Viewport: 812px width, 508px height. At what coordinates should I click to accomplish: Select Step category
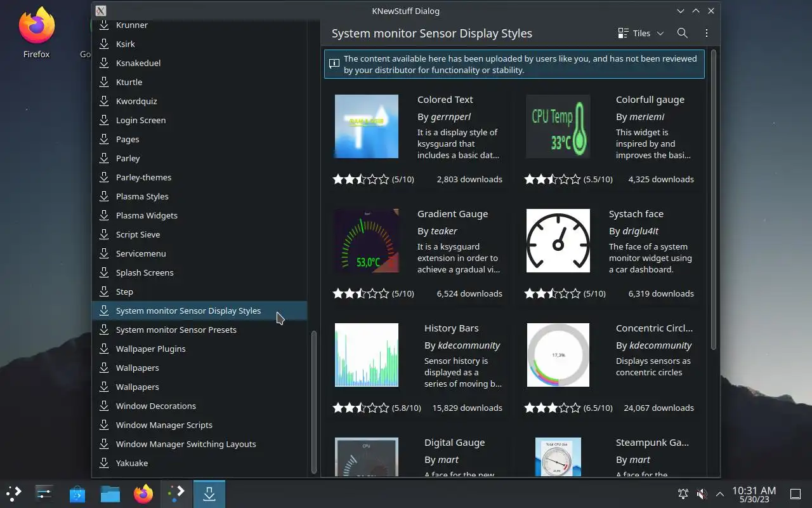coord(199,291)
